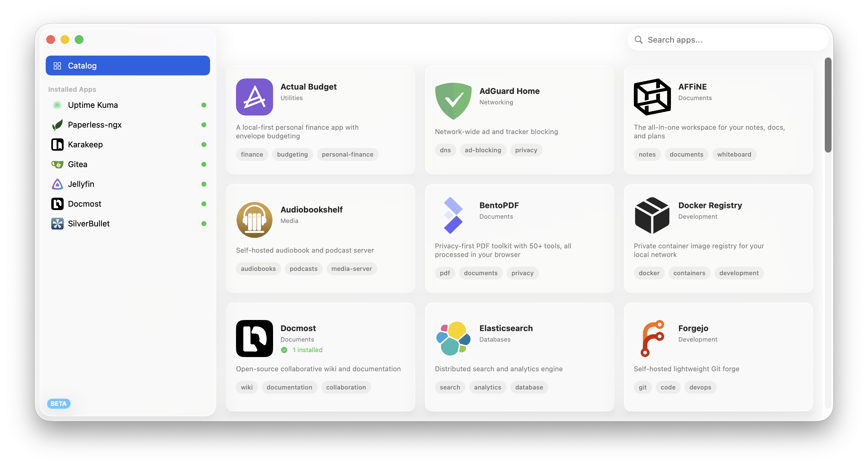Click the Actual Budget app icon
Screen dimensions: 868x467
(x=255, y=97)
